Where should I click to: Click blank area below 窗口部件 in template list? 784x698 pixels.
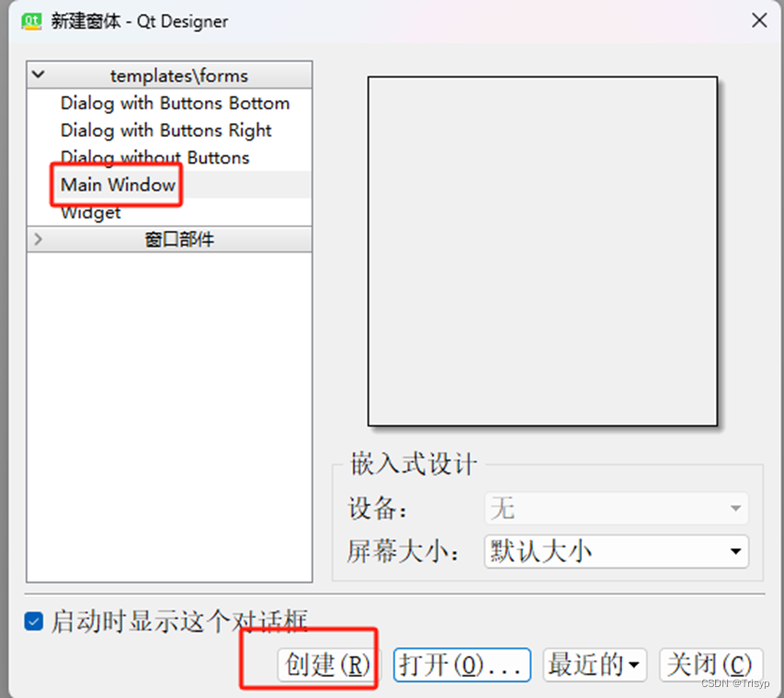tap(169, 416)
